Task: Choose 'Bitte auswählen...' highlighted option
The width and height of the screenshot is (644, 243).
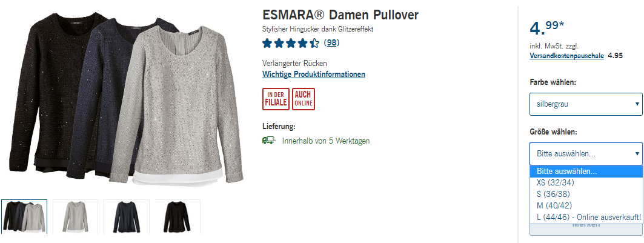Action: point(586,171)
